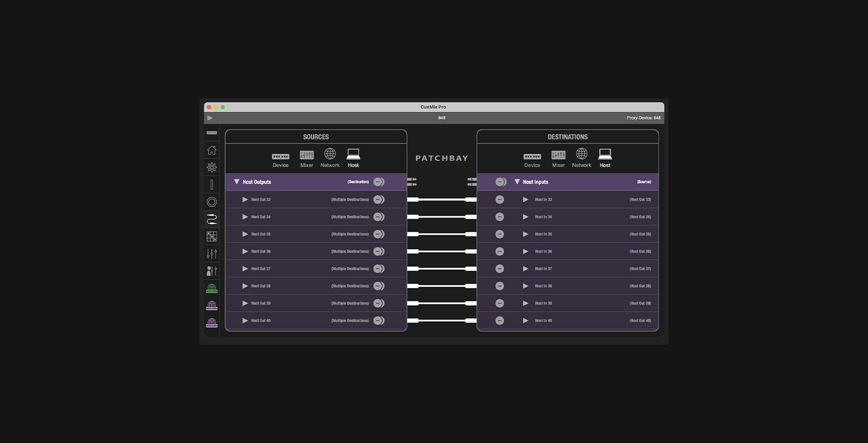This screenshot has height=443, width=868.
Task: Open the Patchbay cable icon in sidebar
Action: [212, 219]
